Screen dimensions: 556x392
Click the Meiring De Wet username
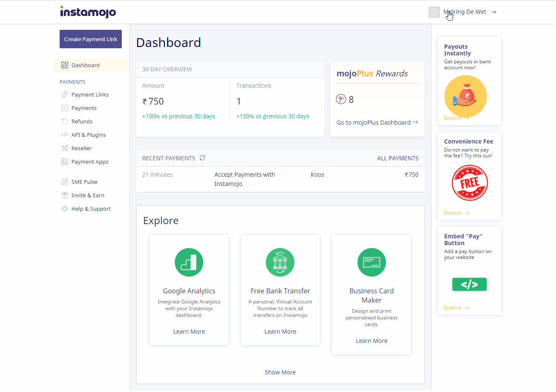click(x=465, y=12)
